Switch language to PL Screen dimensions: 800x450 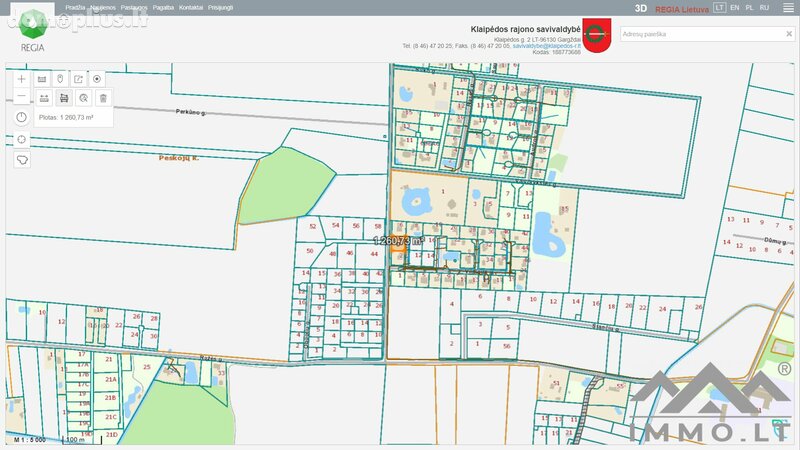[749, 8]
